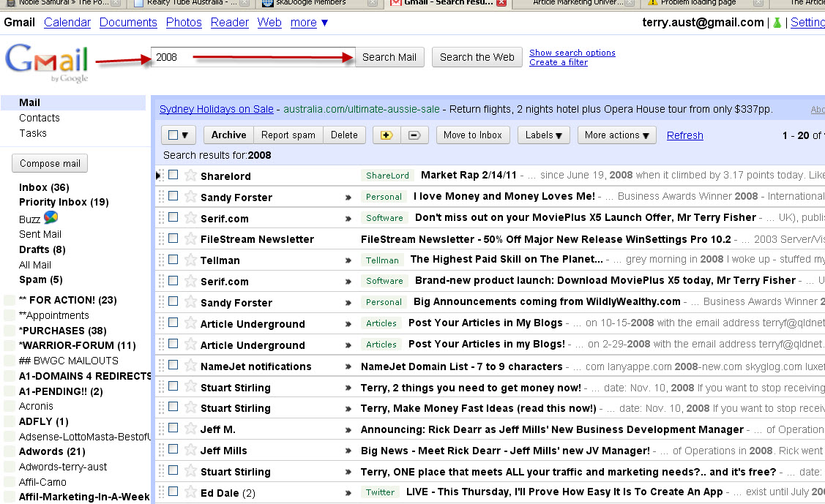The image size is (825, 504).
Task: Mark as not important with minus button
Action: click(x=414, y=135)
